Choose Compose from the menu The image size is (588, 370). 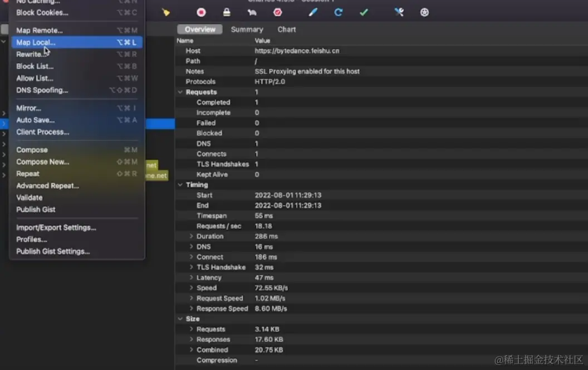(x=77, y=150)
